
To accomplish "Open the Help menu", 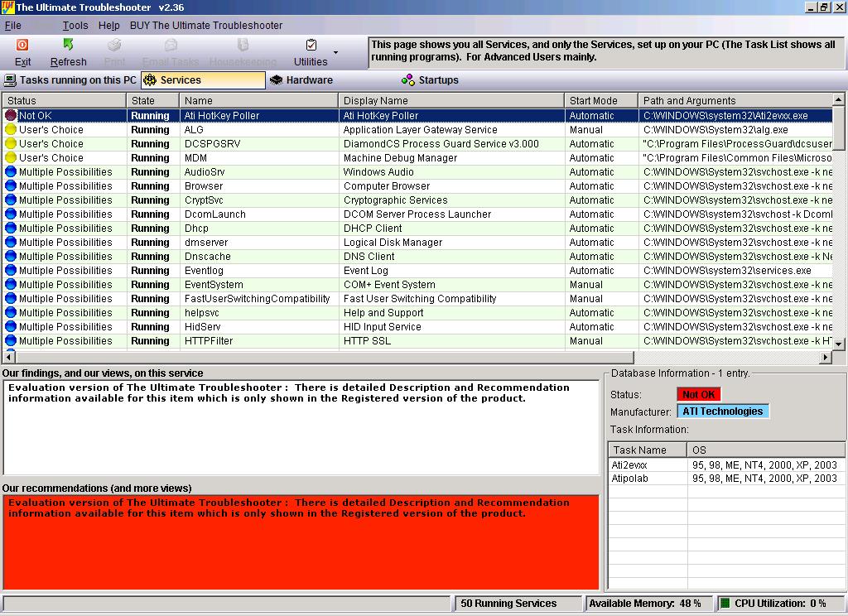I will (108, 26).
